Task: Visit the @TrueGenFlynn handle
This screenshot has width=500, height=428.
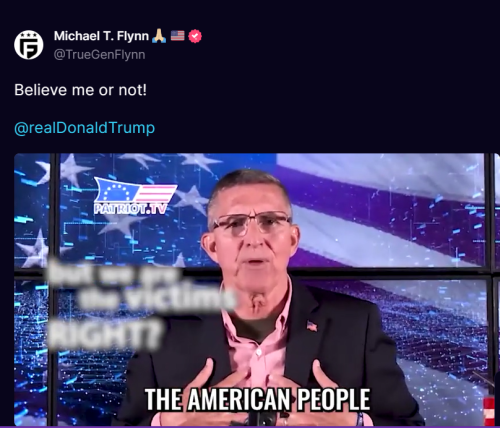Action: [99, 55]
